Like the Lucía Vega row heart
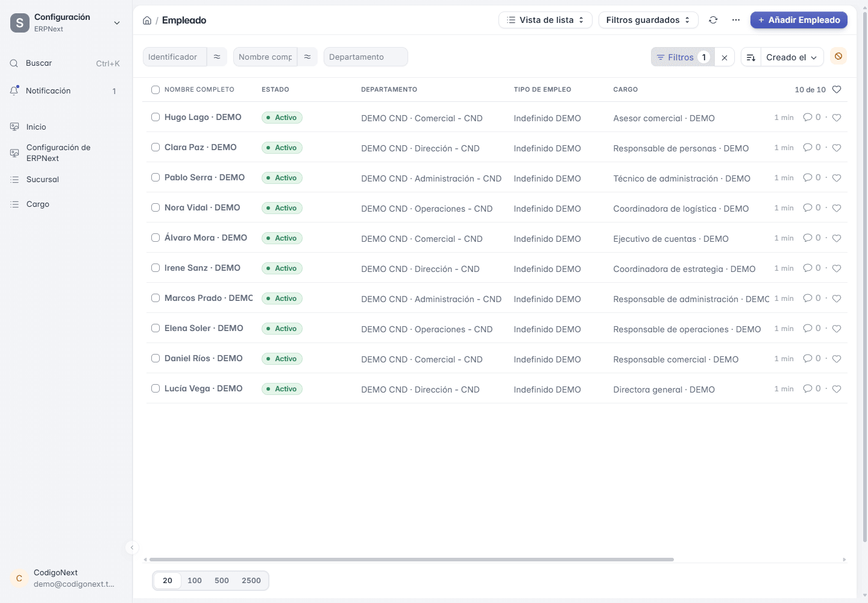 coord(837,389)
